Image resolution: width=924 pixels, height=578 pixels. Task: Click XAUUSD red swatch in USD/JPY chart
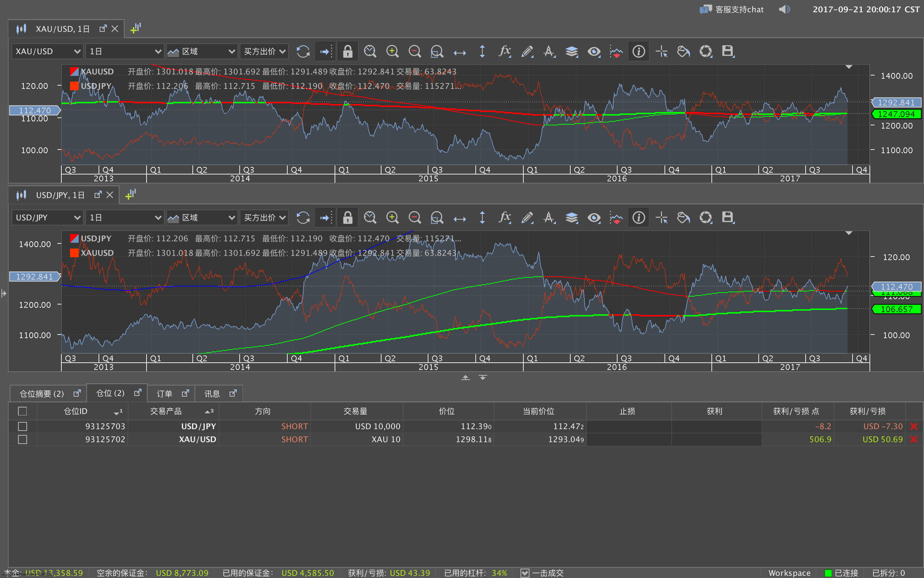click(74, 253)
